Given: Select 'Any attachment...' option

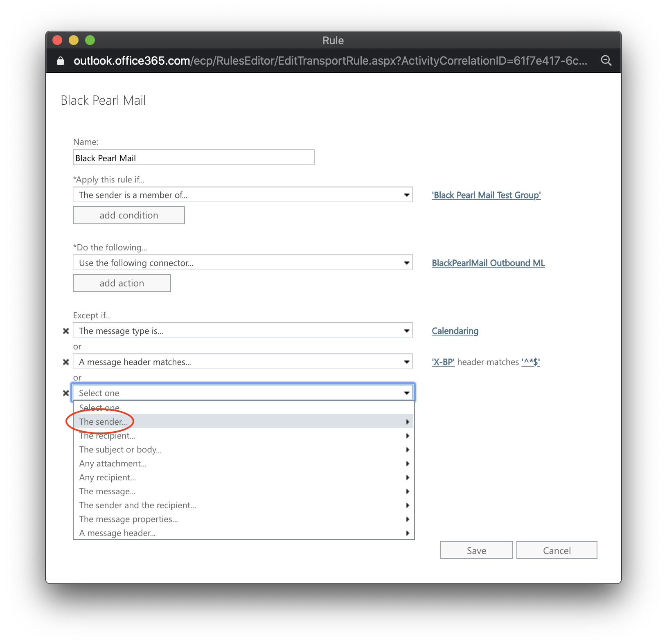Looking at the screenshot, I should [244, 463].
